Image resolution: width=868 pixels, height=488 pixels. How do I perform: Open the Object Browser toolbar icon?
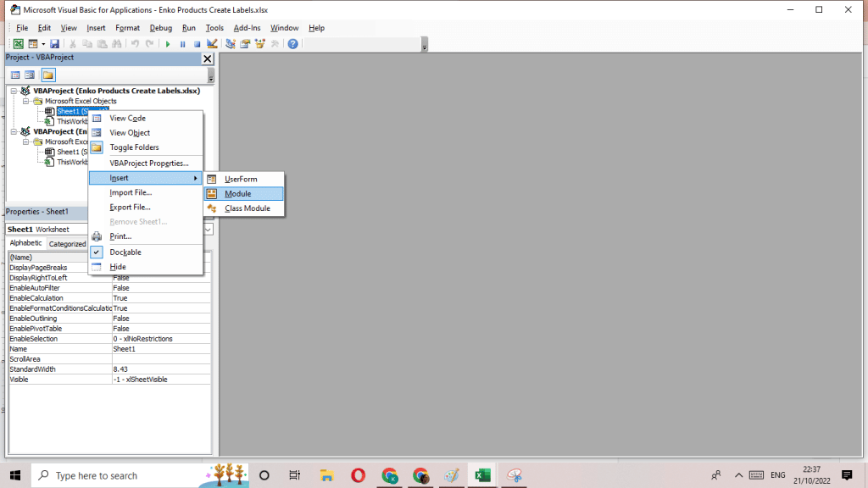click(x=259, y=44)
